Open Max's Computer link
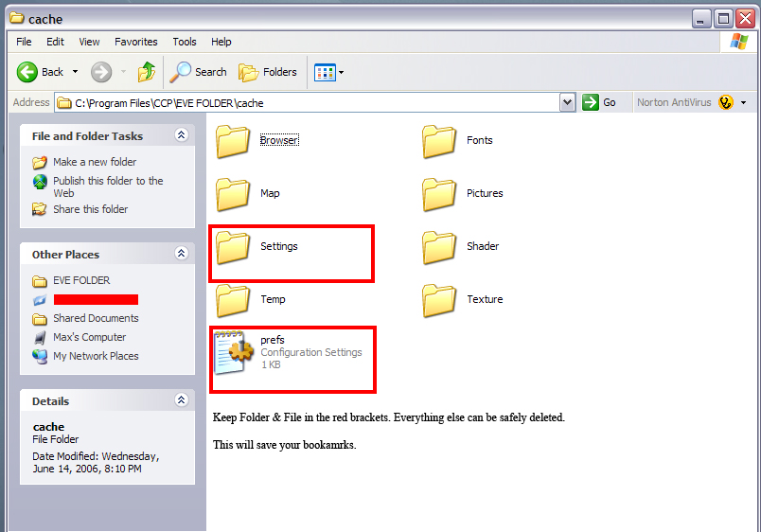This screenshot has width=761, height=532. pyautogui.click(x=89, y=337)
